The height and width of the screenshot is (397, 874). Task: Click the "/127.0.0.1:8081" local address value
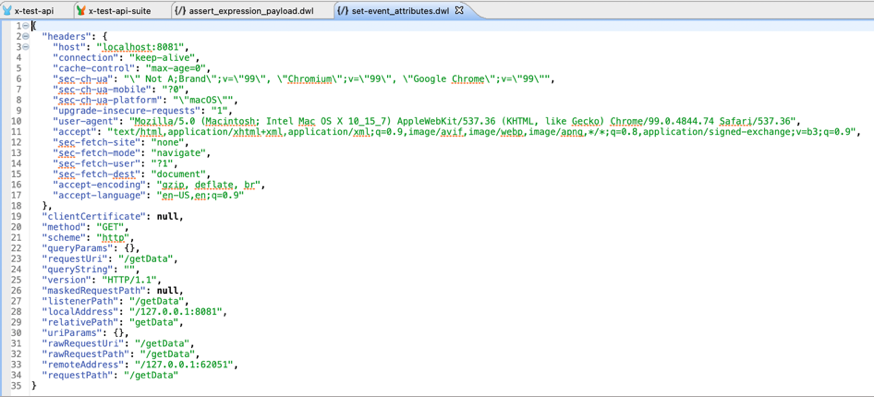tap(177, 312)
